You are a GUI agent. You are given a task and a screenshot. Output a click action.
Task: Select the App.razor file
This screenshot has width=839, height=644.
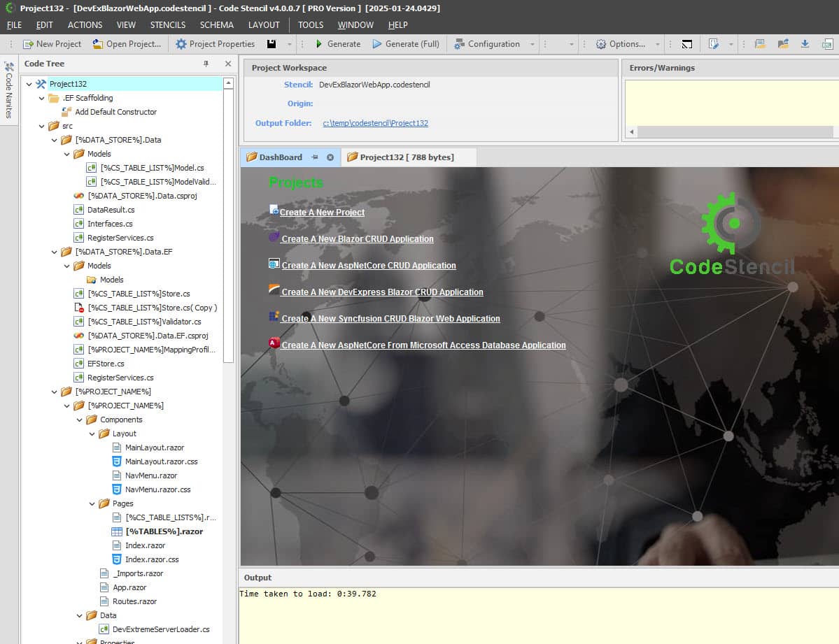[129, 587]
